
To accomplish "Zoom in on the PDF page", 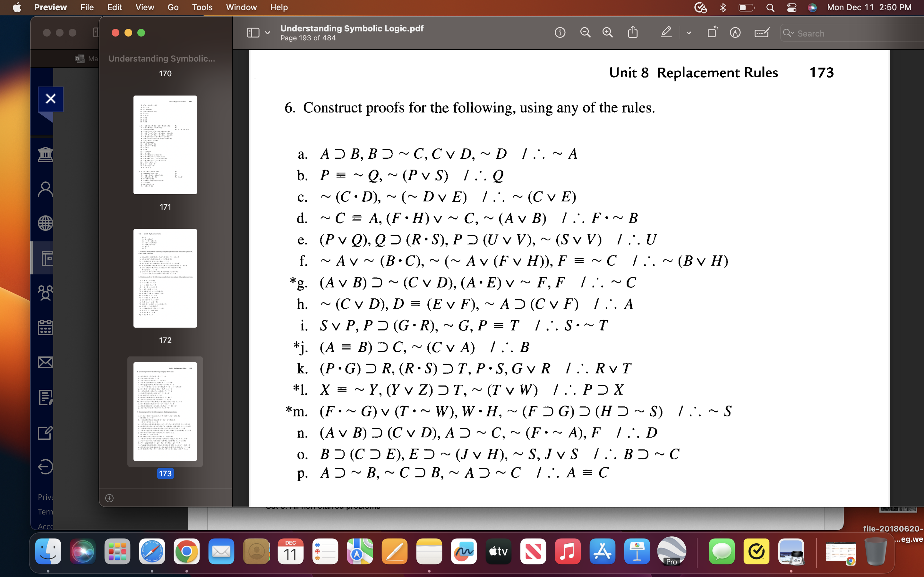I will tap(607, 32).
